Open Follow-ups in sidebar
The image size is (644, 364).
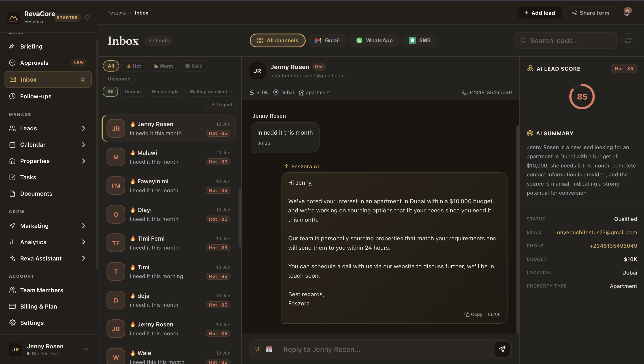(48, 96)
